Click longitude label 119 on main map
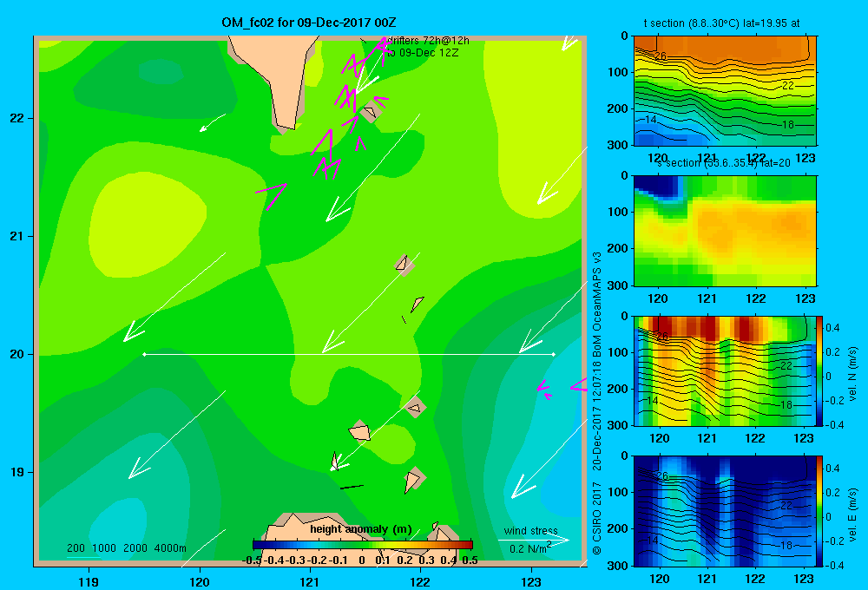 [x=89, y=581]
